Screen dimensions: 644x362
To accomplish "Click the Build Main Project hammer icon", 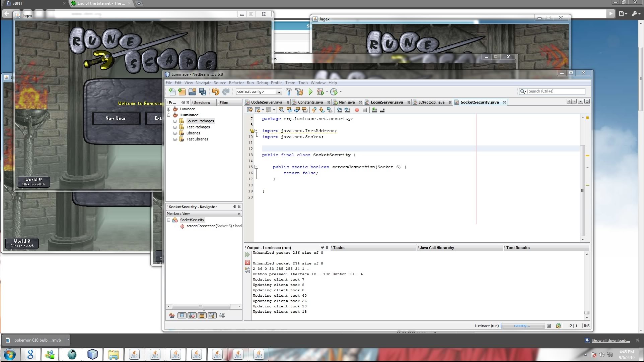I will point(289,92).
